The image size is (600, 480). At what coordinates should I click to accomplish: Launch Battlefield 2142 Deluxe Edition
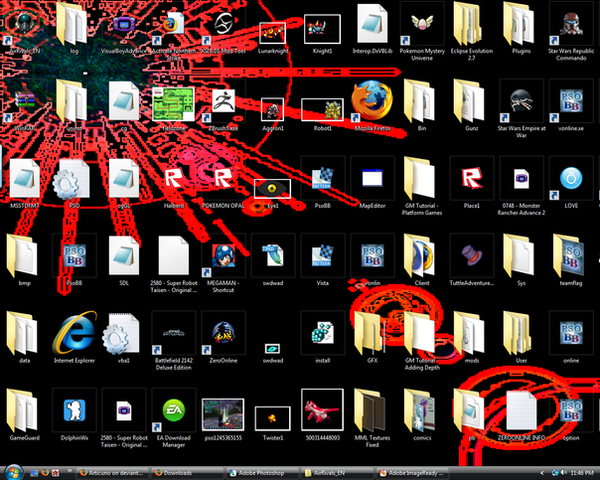point(173,334)
